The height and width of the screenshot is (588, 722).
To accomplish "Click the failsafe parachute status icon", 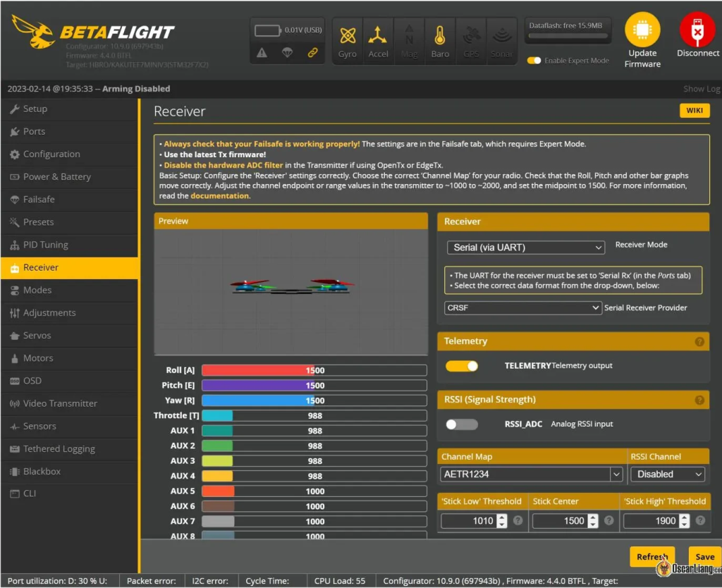I will tap(288, 53).
